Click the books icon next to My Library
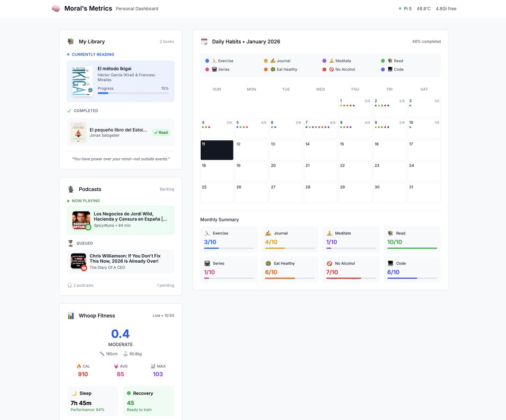This screenshot has height=420, width=506. click(70, 41)
